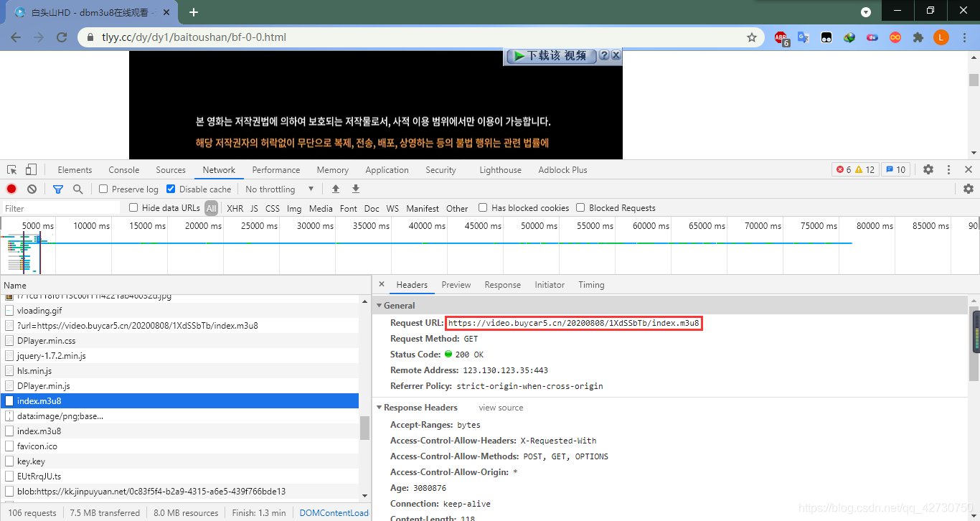Open the Adblock Plus extension icon
Screen dimensions: 980x521
(x=781, y=37)
